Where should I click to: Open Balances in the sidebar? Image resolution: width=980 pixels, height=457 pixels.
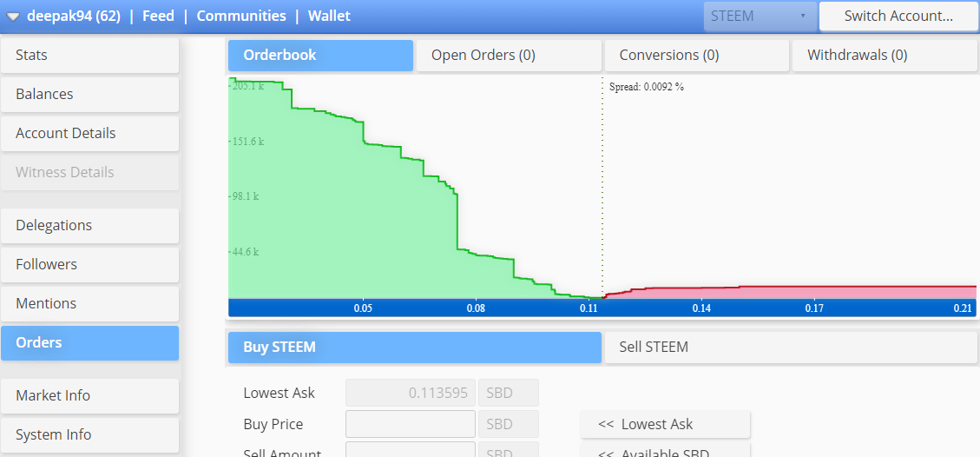click(90, 95)
